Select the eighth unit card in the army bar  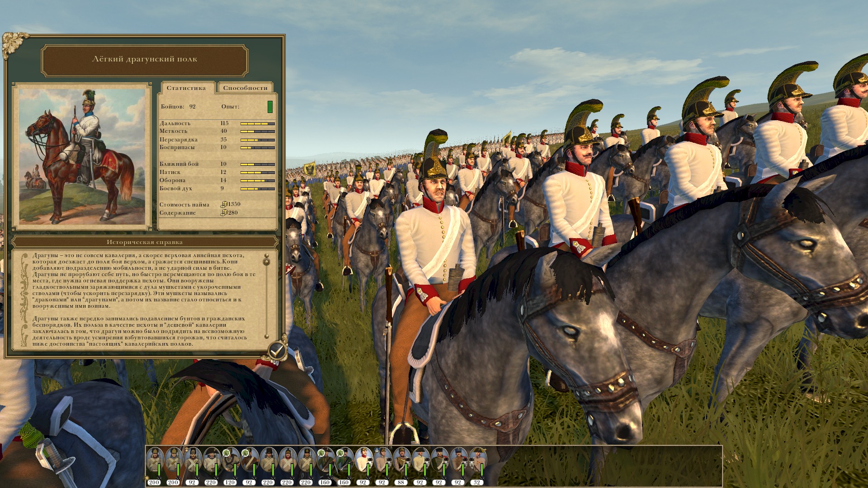pos(287,466)
